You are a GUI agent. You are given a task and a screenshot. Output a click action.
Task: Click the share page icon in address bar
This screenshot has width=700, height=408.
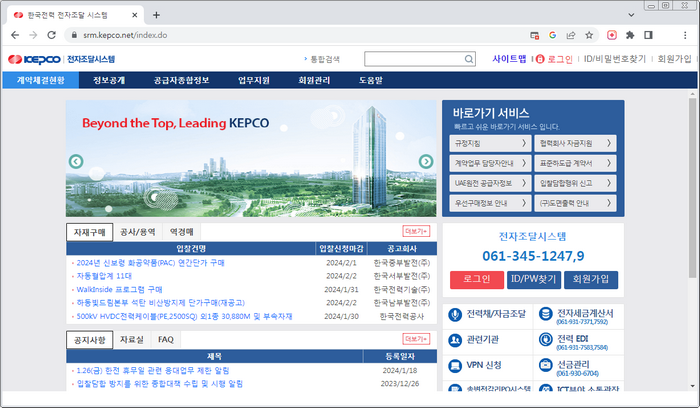tap(571, 35)
